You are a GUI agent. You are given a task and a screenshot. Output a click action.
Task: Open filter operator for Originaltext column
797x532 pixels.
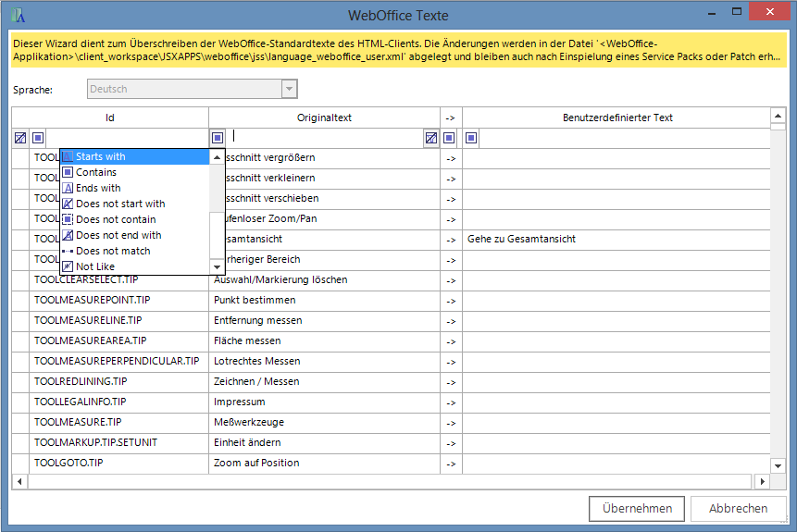(218, 138)
